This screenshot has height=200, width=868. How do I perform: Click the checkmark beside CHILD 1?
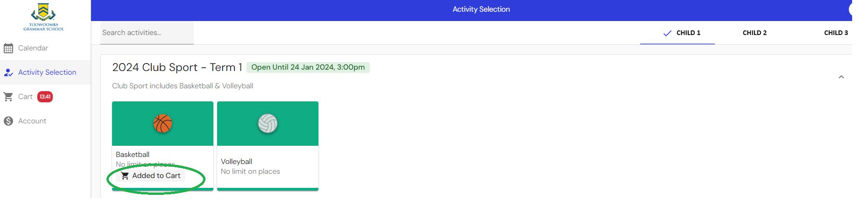click(x=667, y=33)
